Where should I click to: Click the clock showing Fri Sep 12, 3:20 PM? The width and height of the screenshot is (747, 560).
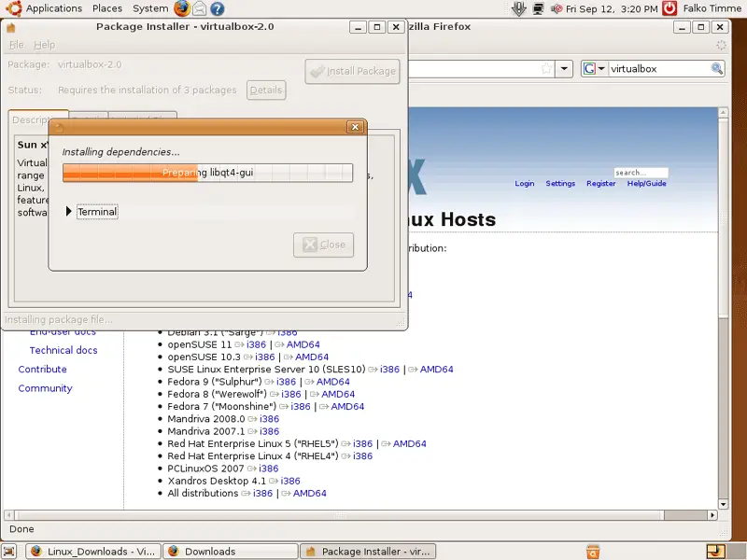[x=612, y=8]
